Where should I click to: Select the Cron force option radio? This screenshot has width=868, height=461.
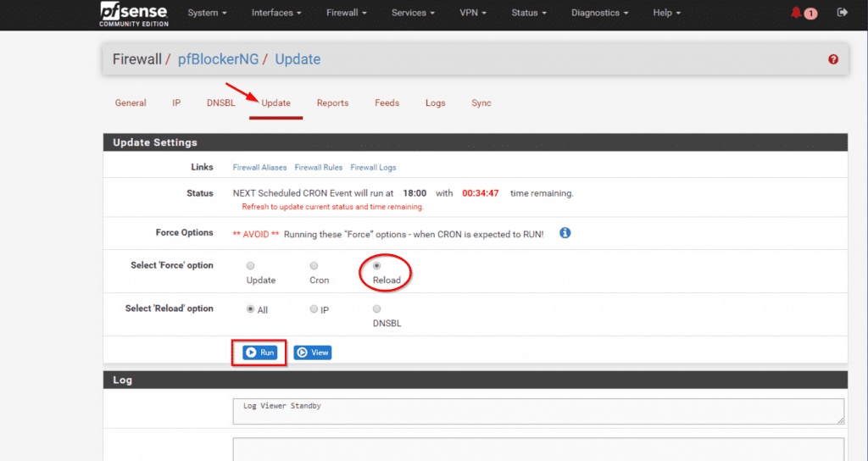pyautogui.click(x=314, y=265)
